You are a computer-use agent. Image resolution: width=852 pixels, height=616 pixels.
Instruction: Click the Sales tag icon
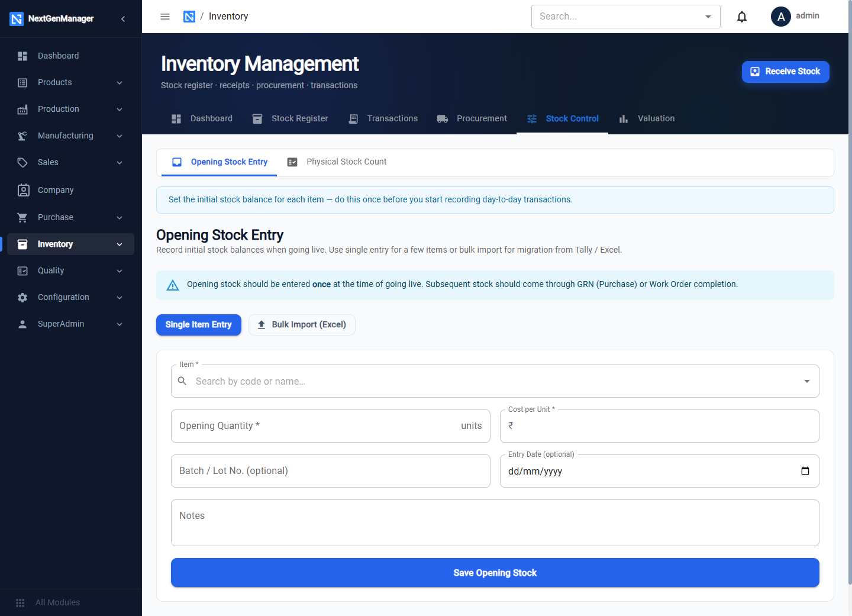[x=22, y=162]
